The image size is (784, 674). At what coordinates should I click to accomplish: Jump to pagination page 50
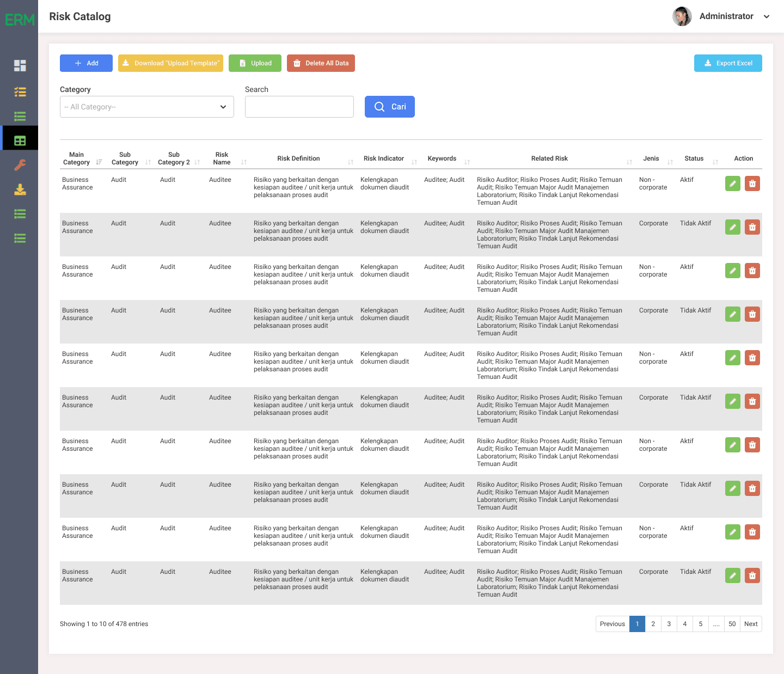732,624
